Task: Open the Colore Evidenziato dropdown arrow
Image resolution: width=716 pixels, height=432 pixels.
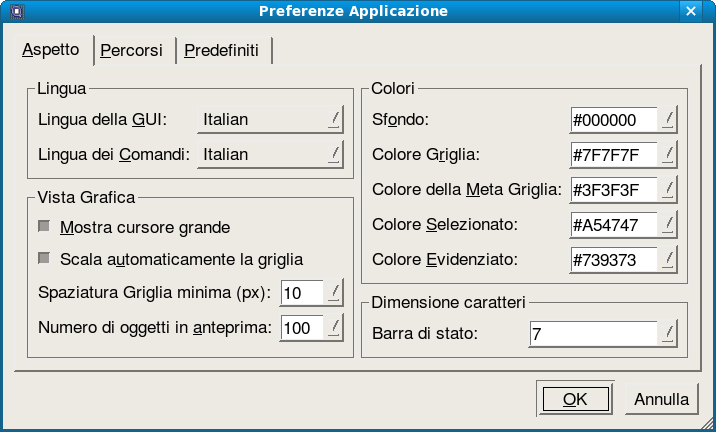Action: coord(668,259)
